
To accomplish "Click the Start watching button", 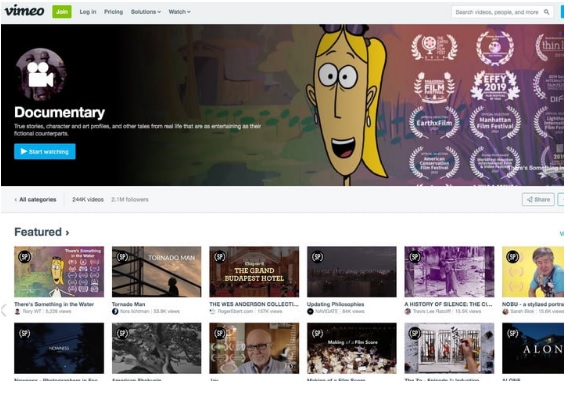I will (x=45, y=151).
